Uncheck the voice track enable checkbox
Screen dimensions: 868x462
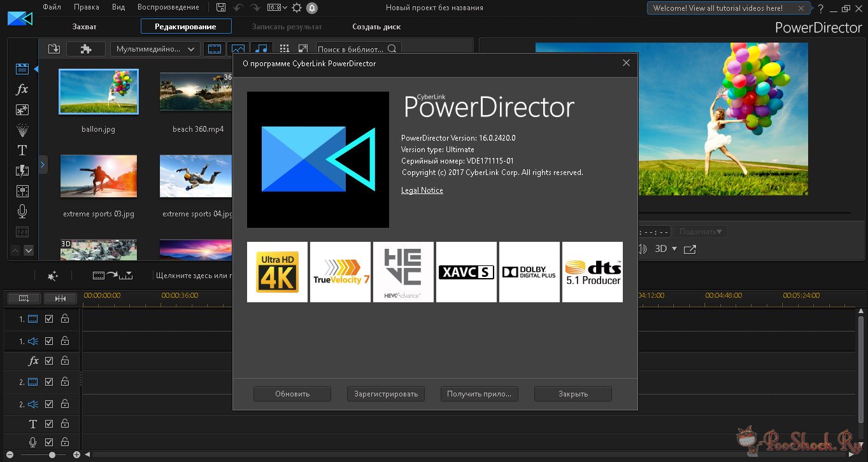tap(49, 442)
